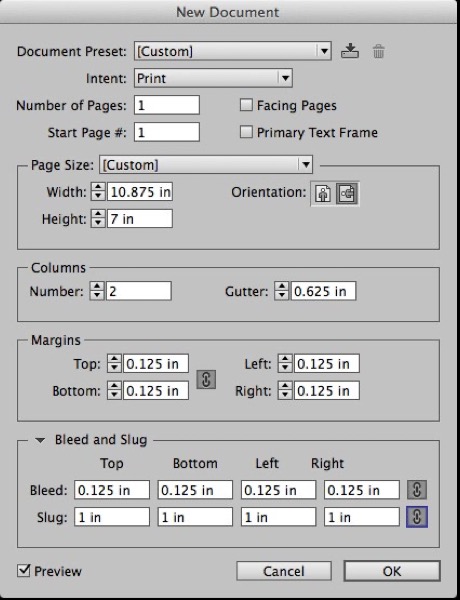Image resolution: width=460 pixels, height=600 pixels.
Task: Click the Columns Number field
Action: pos(139,291)
